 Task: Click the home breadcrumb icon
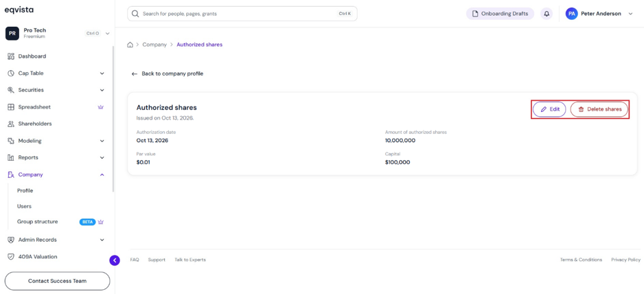point(130,45)
